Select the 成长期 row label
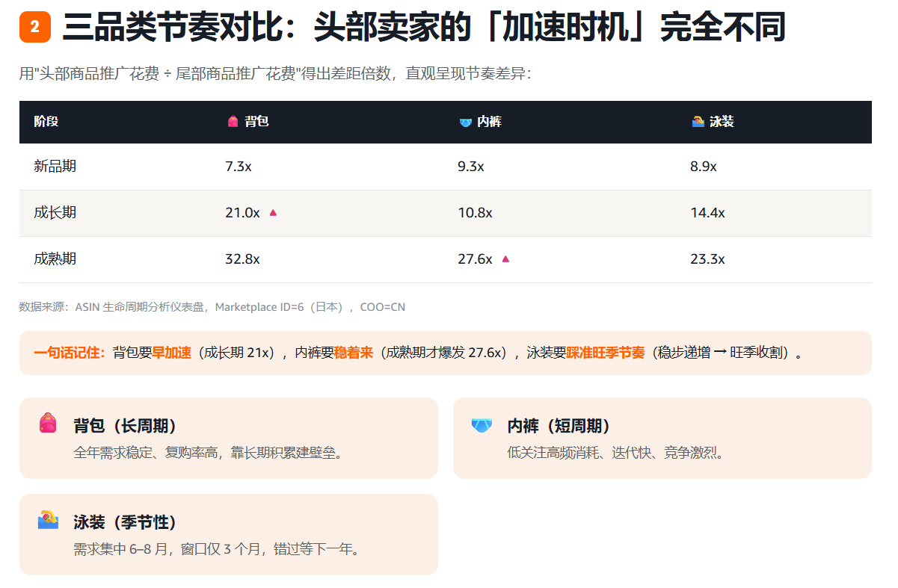The image size is (898, 588). [55, 213]
